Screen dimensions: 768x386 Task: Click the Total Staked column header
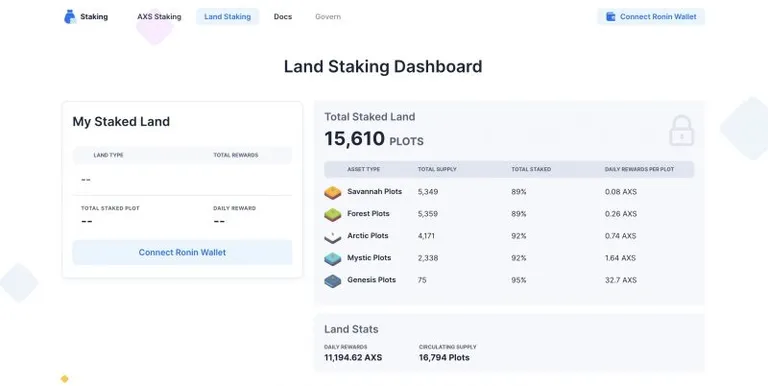click(531, 169)
